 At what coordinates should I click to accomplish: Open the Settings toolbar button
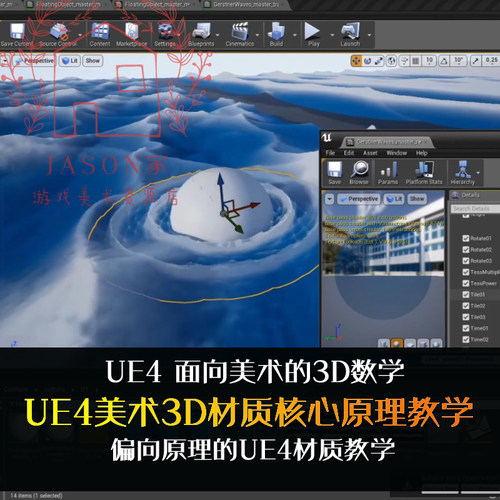coord(165,34)
